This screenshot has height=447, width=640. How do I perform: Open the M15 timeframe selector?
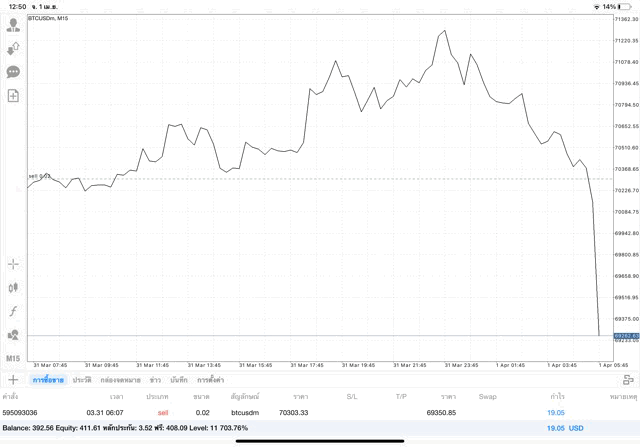pyautogui.click(x=13, y=358)
